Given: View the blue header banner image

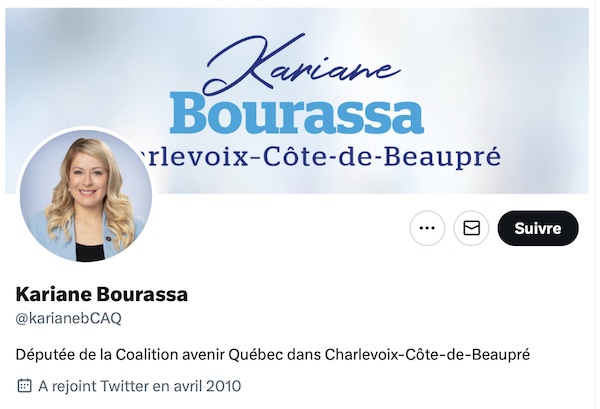Looking at the screenshot, I should point(297,101).
